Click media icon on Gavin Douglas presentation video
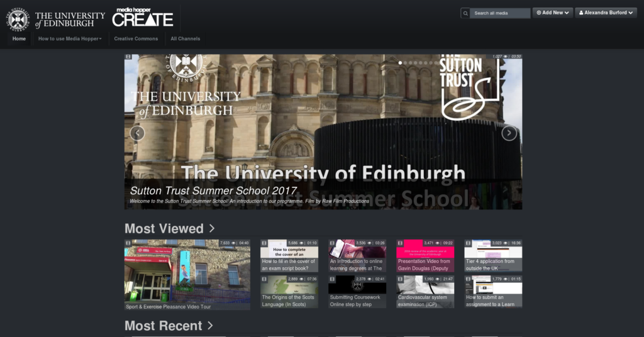This screenshot has height=337, width=644. click(x=400, y=243)
